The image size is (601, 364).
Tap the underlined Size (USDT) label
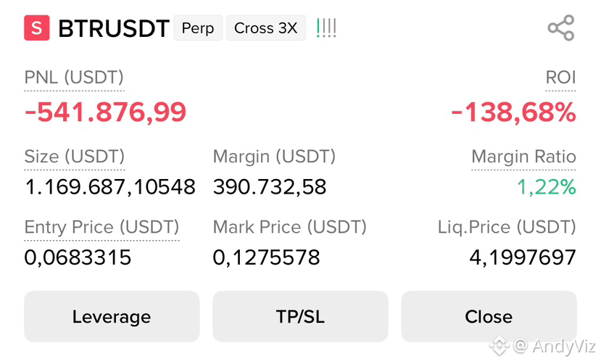75,157
